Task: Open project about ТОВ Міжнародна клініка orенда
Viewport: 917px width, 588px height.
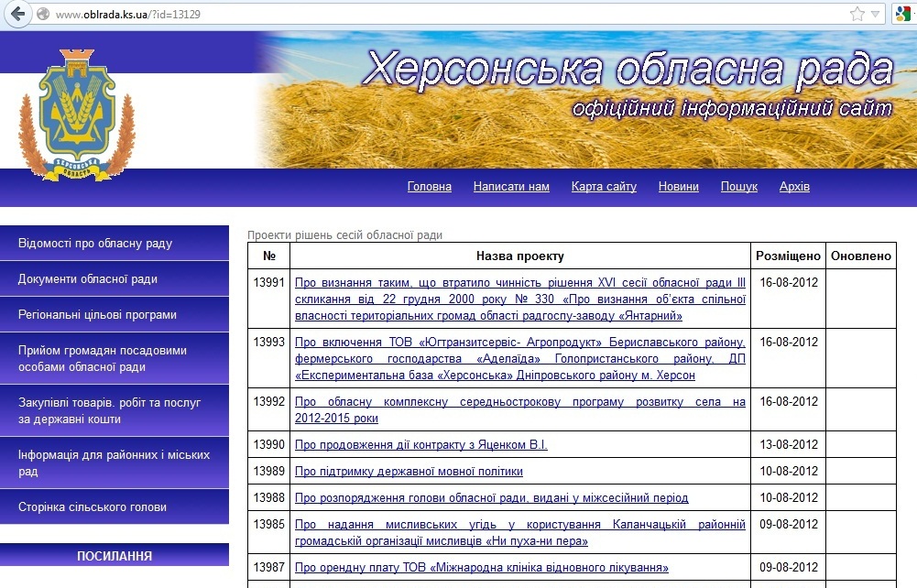Action: (481, 568)
